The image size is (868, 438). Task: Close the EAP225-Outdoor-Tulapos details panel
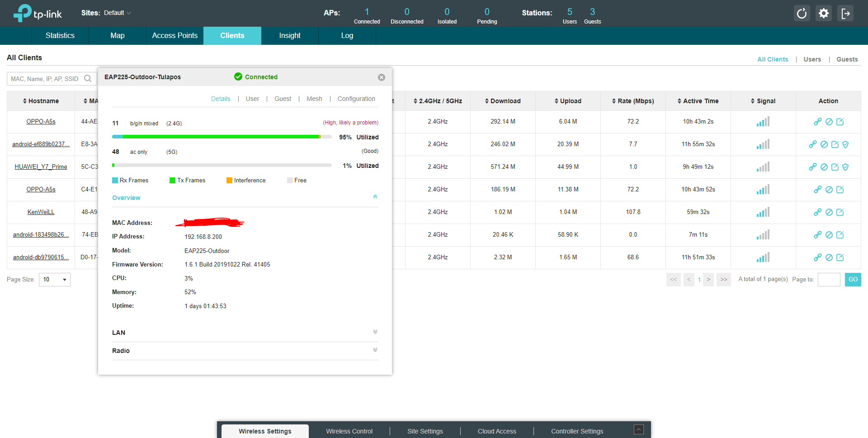pos(382,77)
